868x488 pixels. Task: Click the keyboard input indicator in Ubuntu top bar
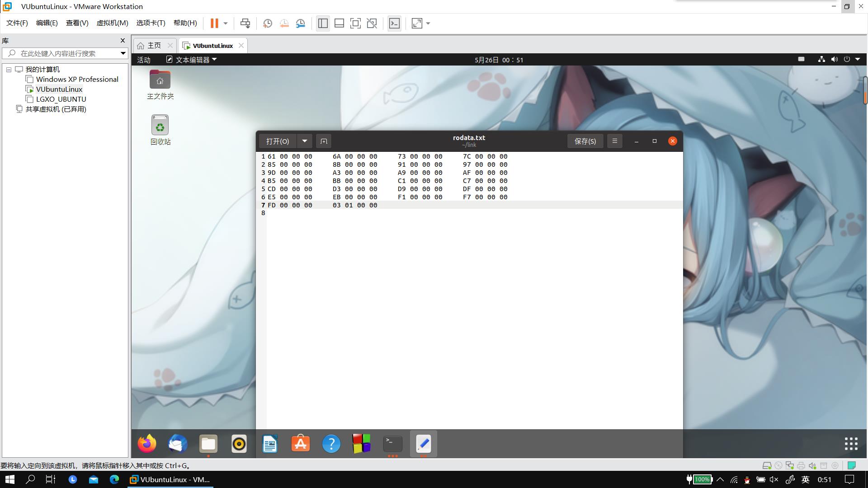(801, 59)
